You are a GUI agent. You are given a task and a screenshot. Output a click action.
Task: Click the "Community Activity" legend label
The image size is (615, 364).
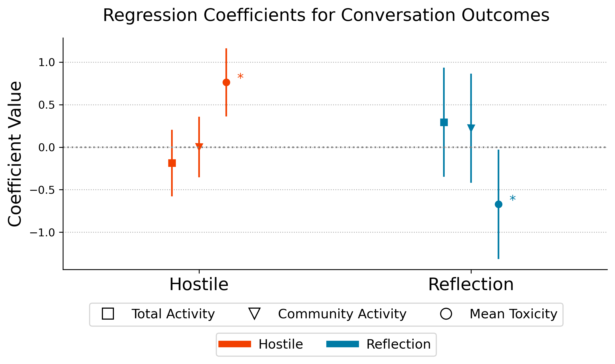coord(342,314)
